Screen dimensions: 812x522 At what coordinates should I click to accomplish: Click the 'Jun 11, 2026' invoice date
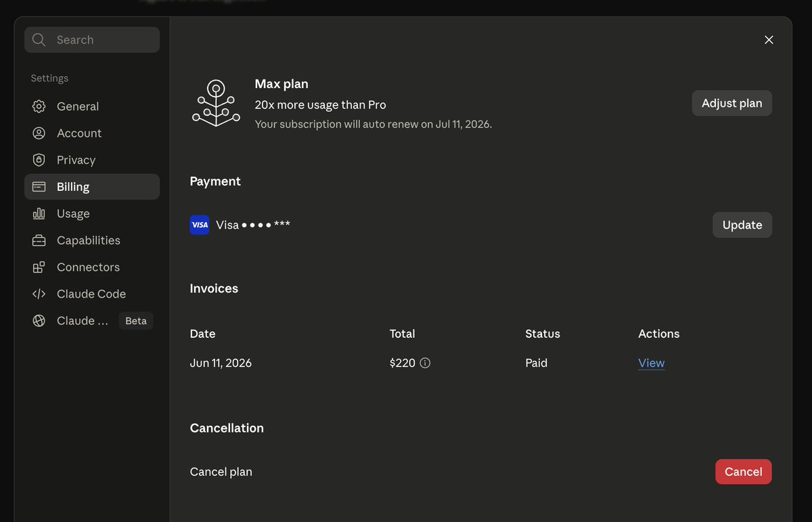(x=221, y=363)
